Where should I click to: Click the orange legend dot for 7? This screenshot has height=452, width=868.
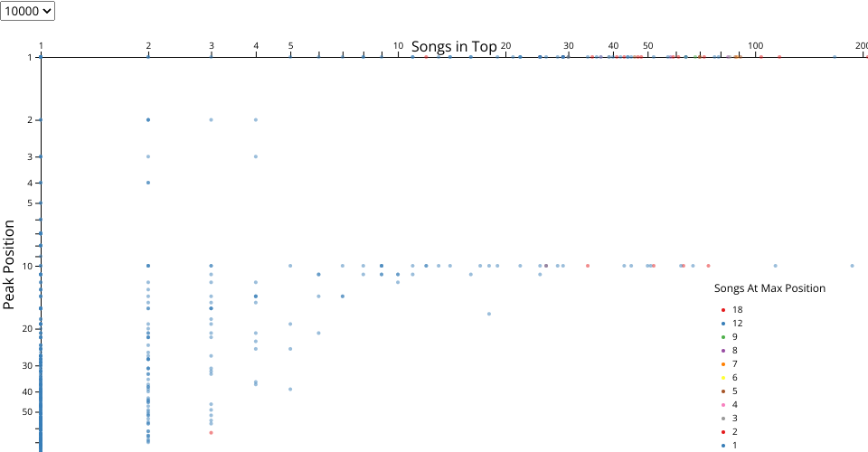[x=723, y=364]
